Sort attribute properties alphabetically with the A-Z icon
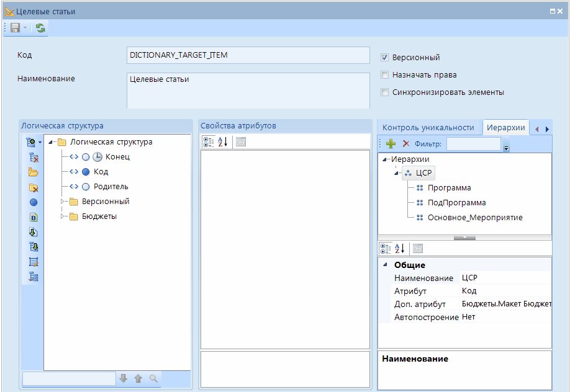The width and height of the screenshot is (570, 392). tap(223, 141)
